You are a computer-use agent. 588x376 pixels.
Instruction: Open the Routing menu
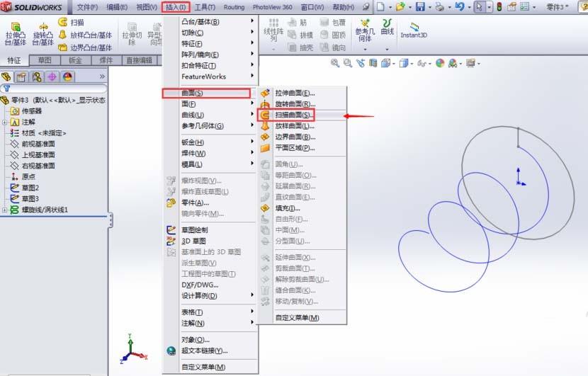234,7
